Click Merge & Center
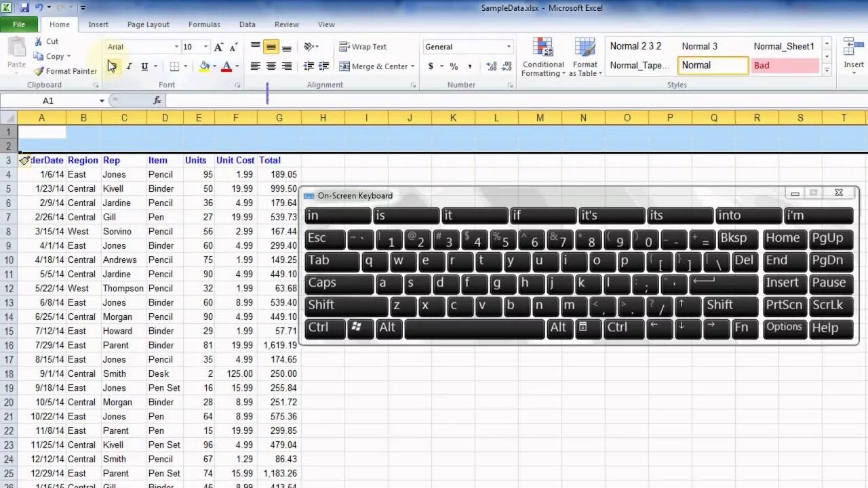Screen dimensions: 868x488 tap(373, 66)
